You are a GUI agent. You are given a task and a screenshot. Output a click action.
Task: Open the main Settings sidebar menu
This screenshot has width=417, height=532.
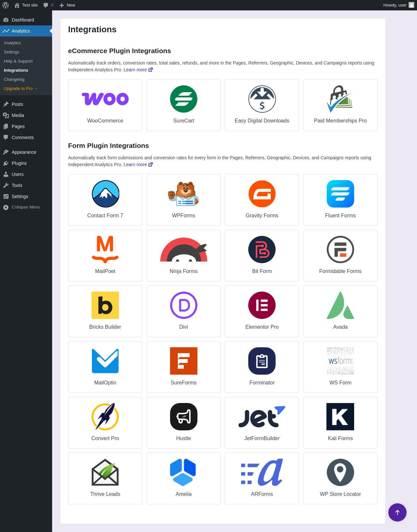26,196
